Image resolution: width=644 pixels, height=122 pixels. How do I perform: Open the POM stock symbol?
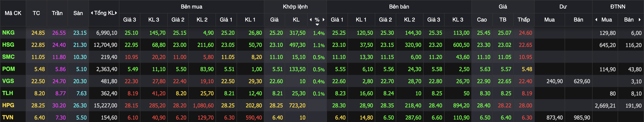point(8,69)
